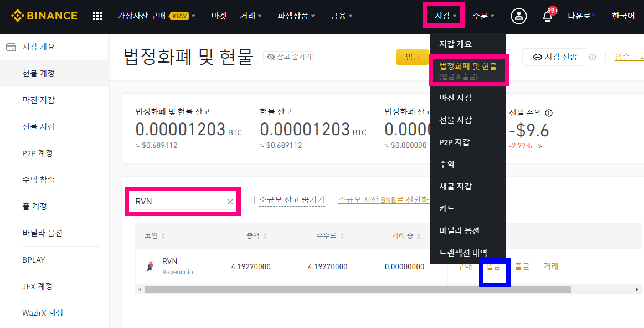644x328 pixels.
Task: Click 다운로드 in the top bar
Action: tap(583, 16)
